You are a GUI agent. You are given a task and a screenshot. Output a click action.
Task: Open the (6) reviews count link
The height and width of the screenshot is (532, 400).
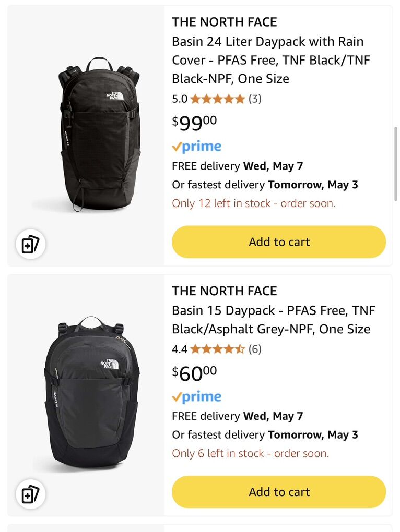[x=255, y=349]
